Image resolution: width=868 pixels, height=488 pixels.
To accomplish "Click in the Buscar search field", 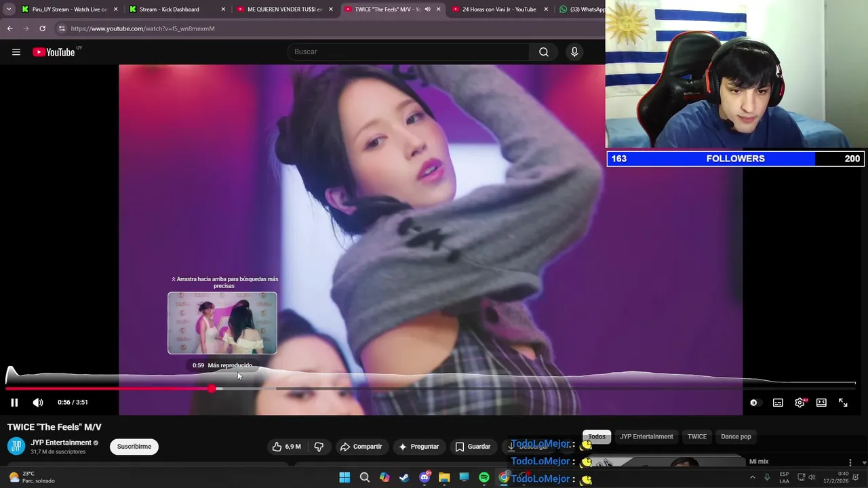I will click(x=409, y=52).
